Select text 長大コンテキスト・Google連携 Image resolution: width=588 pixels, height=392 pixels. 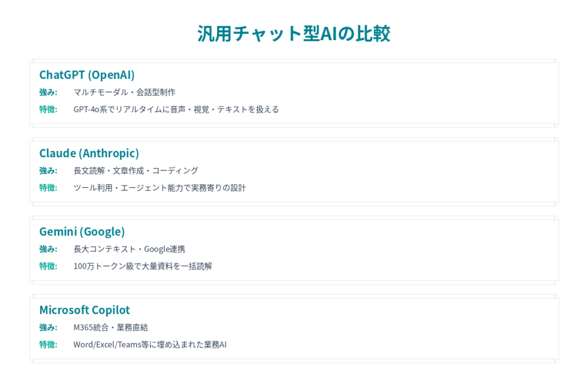pyautogui.click(x=129, y=249)
